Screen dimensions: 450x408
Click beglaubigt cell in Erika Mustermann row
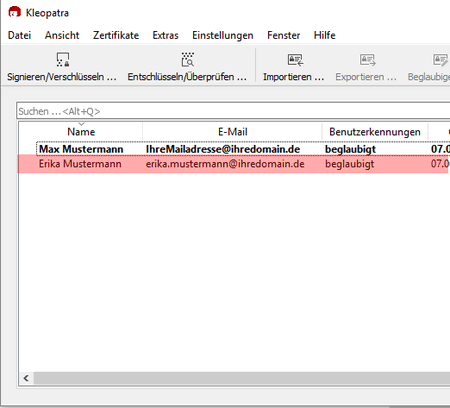(x=350, y=164)
